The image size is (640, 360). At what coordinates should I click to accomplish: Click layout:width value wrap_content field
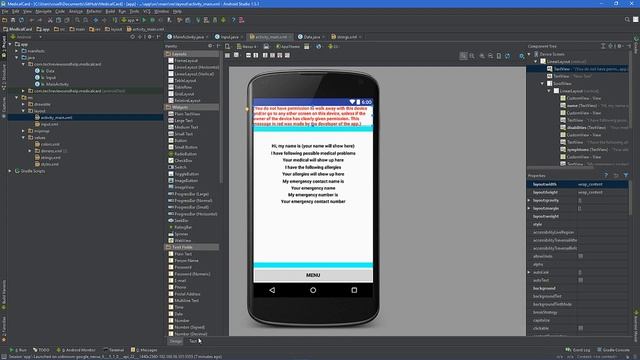pos(602,184)
